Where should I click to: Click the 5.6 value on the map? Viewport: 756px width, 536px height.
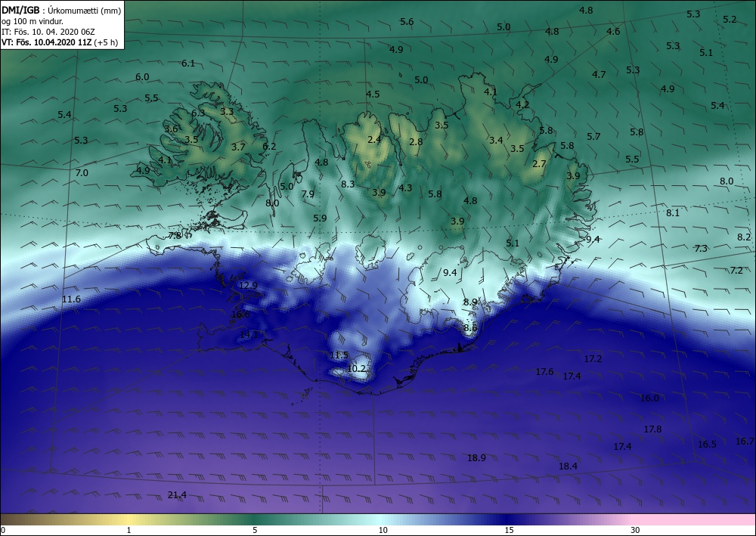click(407, 22)
